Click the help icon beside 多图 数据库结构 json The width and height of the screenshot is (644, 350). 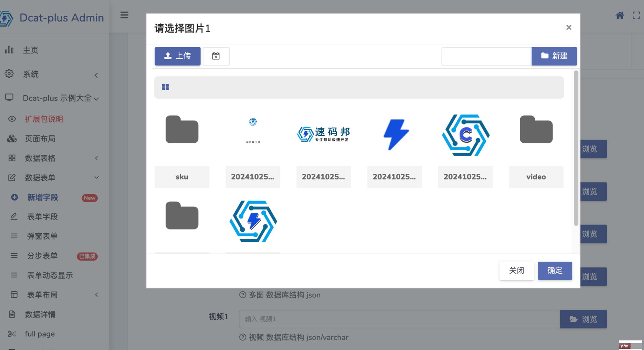pyautogui.click(x=243, y=295)
